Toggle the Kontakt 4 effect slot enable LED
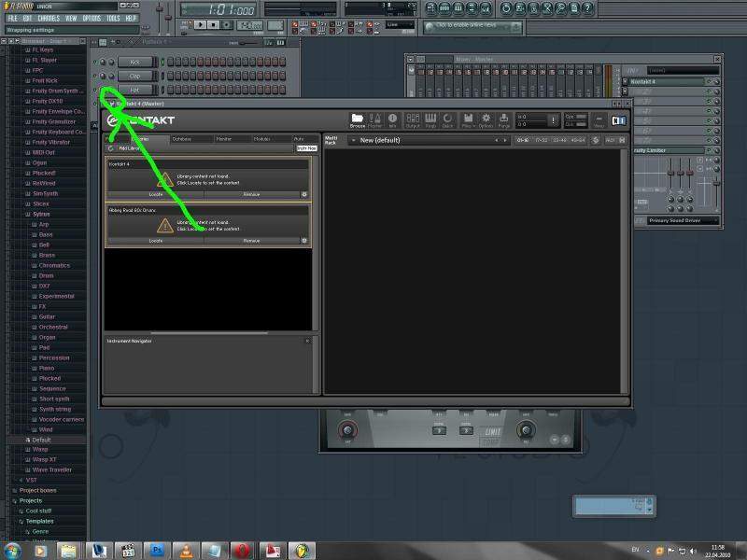Viewport: 747px width, 560px height. 709,82
